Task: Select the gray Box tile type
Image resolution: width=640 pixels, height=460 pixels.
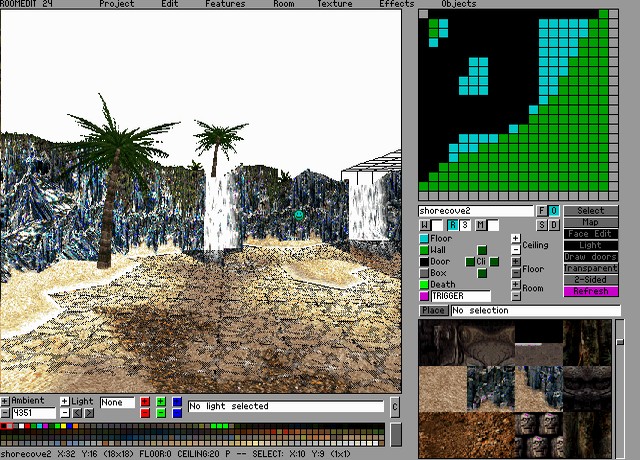Action: pyautogui.click(x=424, y=273)
